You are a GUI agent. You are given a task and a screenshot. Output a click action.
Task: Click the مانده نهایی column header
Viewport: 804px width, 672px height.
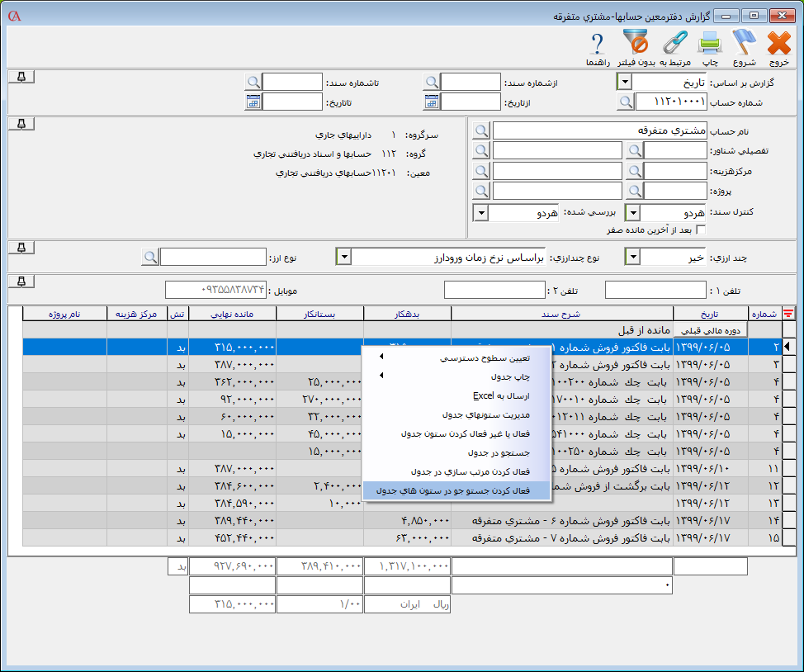point(232,314)
